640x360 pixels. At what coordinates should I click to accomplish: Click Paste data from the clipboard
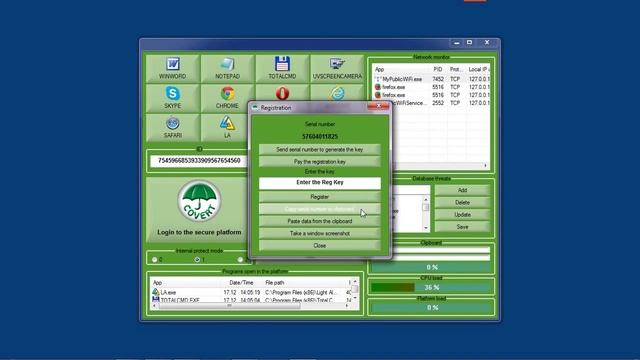pos(320,221)
